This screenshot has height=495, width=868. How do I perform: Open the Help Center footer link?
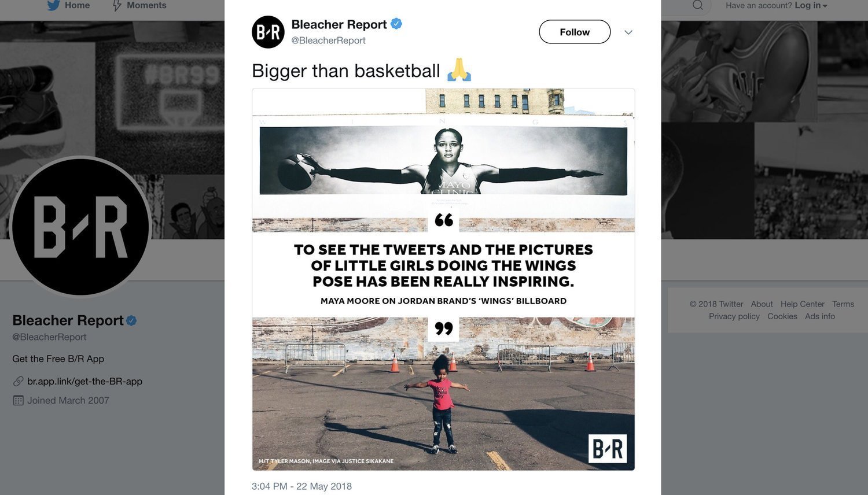coord(802,304)
